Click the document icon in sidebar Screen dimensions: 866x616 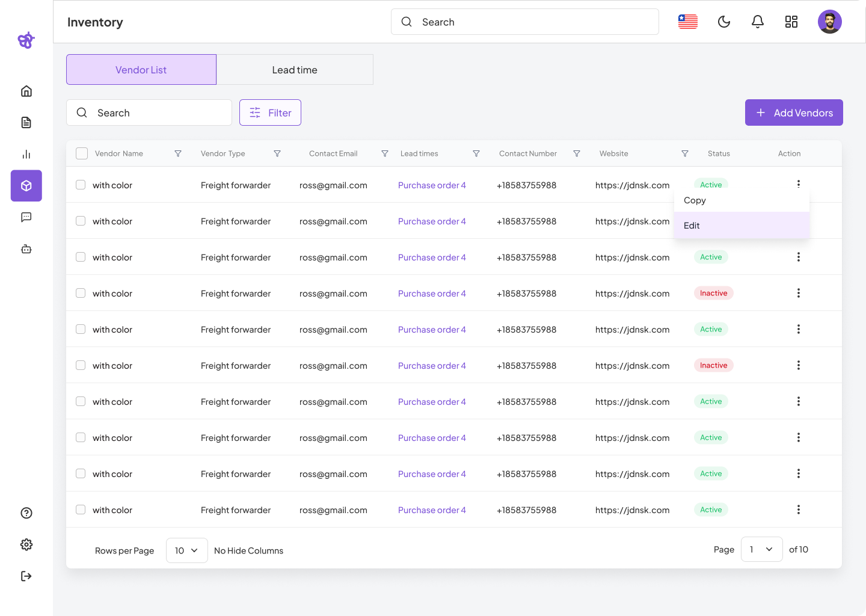click(26, 123)
